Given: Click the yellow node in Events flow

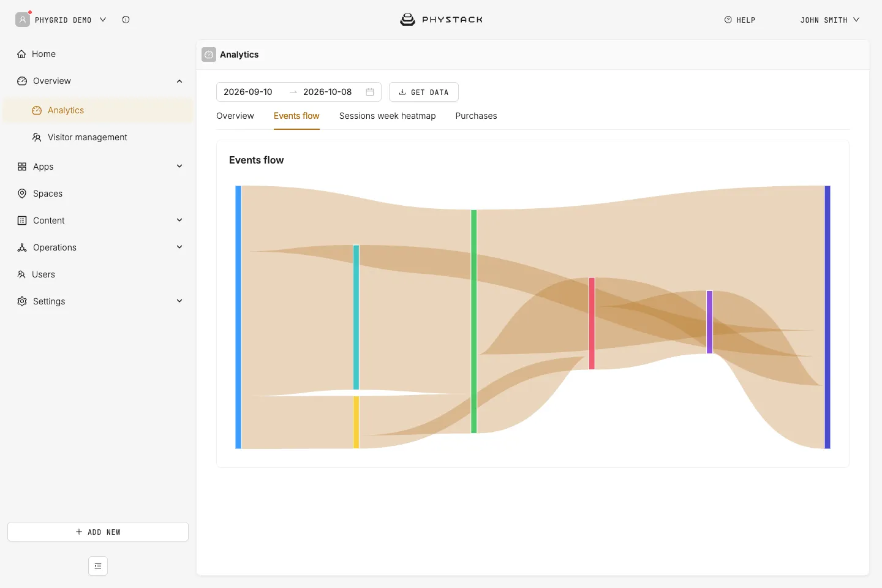Looking at the screenshot, I should (356, 423).
